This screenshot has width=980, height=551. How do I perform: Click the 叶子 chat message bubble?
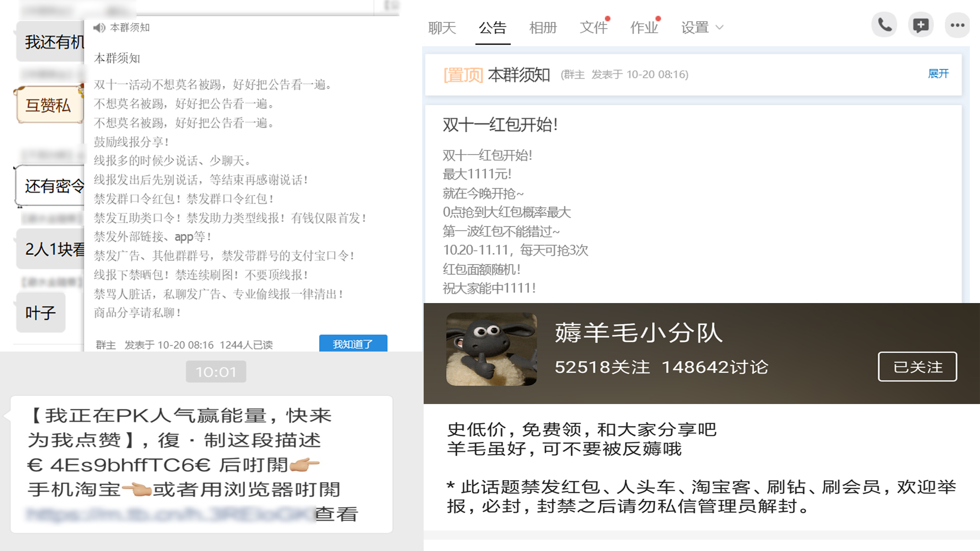(x=41, y=312)
